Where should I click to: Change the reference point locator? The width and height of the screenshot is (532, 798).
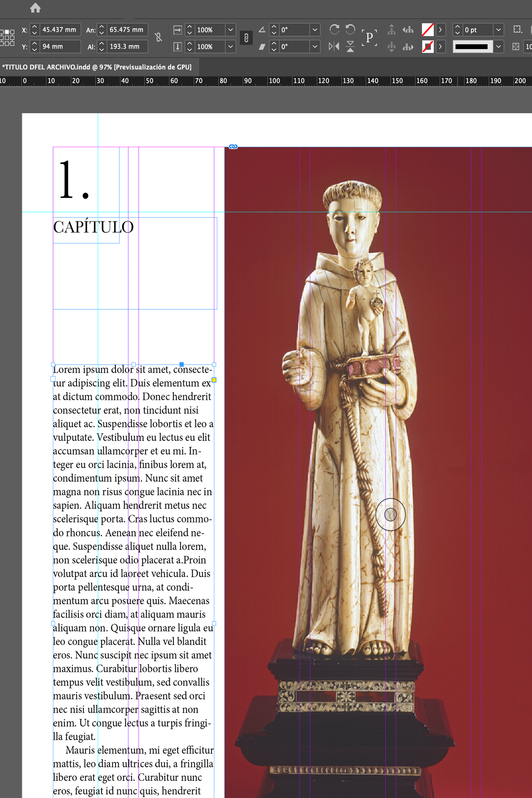click(x=7, y=38)
